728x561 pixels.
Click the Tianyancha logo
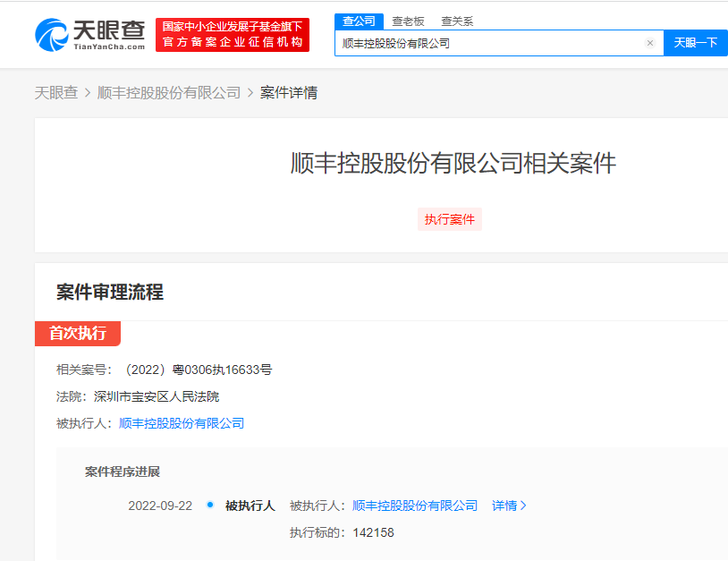[90, 35]
